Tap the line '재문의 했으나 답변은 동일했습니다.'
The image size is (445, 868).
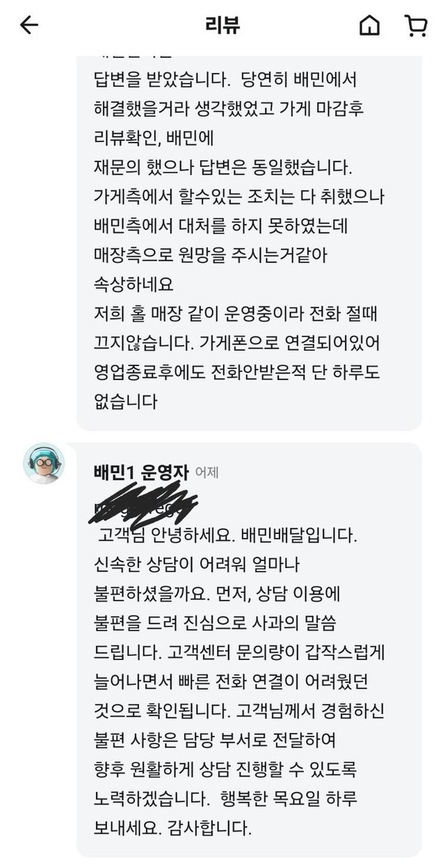pos(223,168)
